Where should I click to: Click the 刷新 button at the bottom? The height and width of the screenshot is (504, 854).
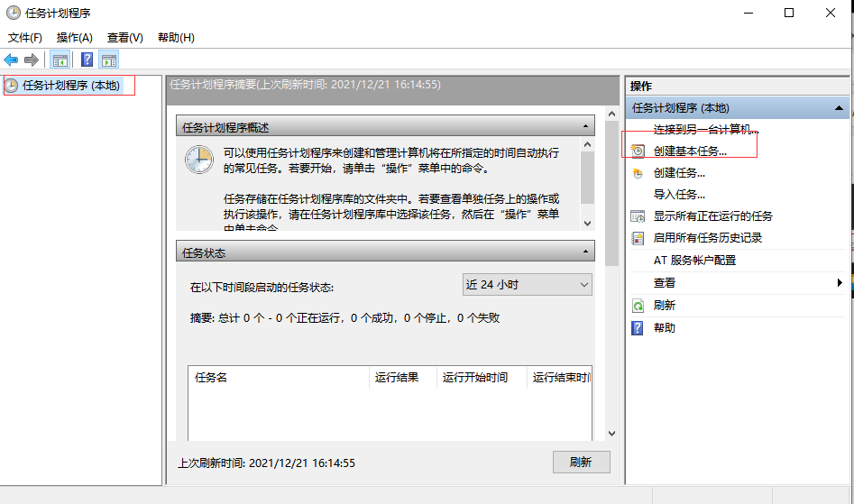581,463
